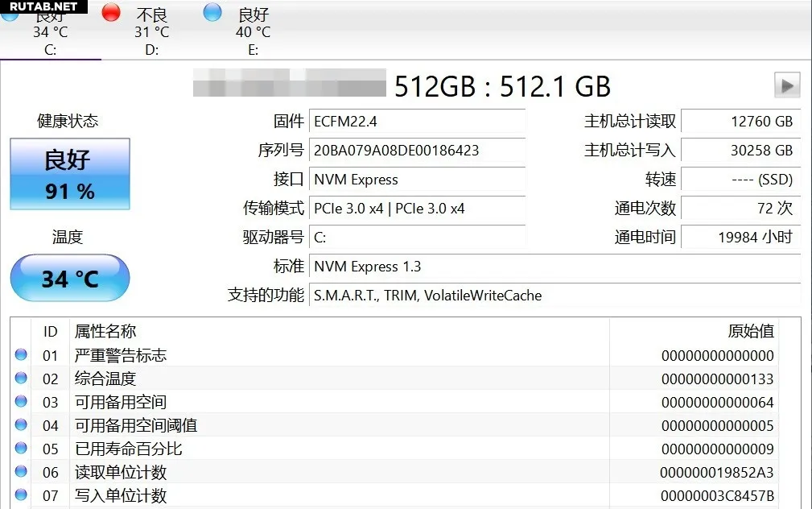The image size is (812, 509).
Task: Click the power-on hours 19984 小时 field
Action: (740, 237)
